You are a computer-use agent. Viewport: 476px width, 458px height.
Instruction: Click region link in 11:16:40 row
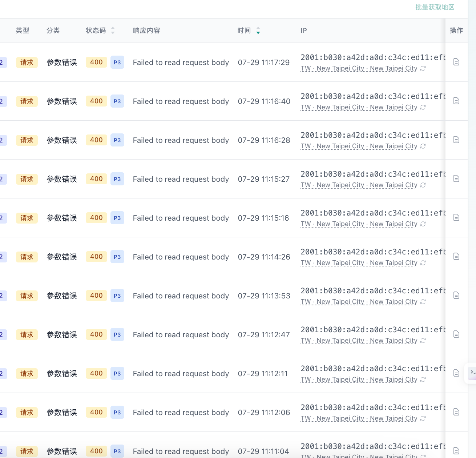(x=359, y=107)
